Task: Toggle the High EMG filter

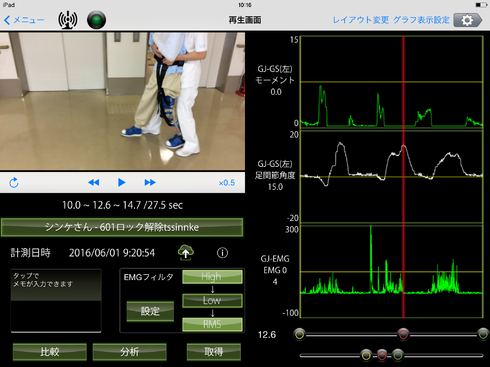Action: click(212, 277)
